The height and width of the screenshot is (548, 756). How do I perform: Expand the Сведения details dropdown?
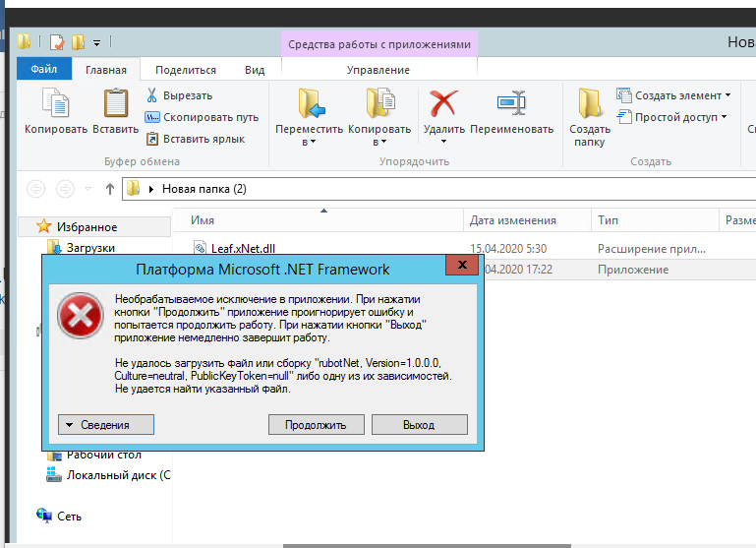[107, 425]
